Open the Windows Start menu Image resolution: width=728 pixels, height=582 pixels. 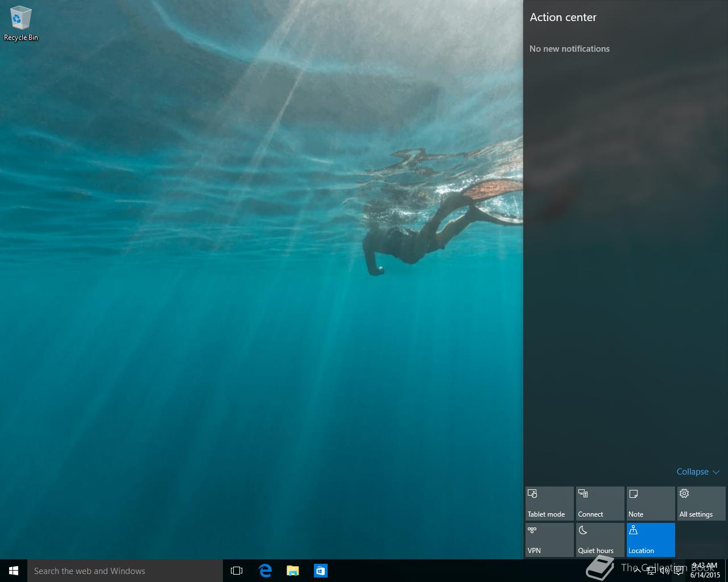point(14,571)
